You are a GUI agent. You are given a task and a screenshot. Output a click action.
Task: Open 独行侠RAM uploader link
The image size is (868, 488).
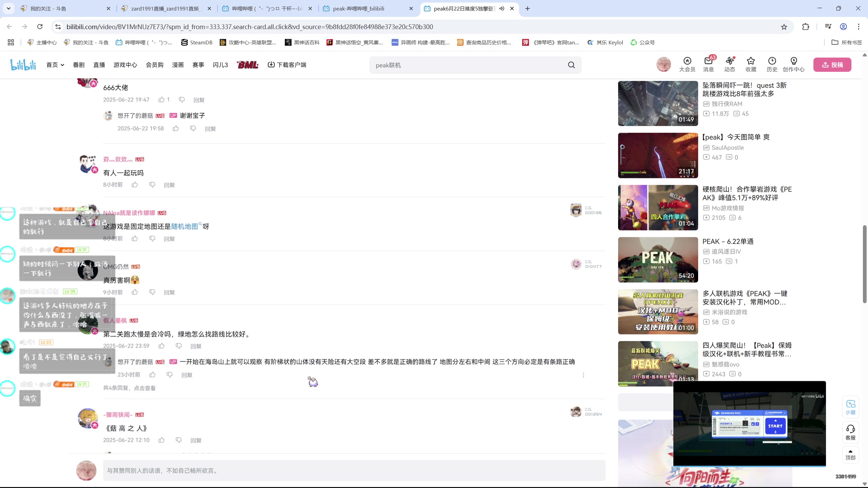(727, 104)
